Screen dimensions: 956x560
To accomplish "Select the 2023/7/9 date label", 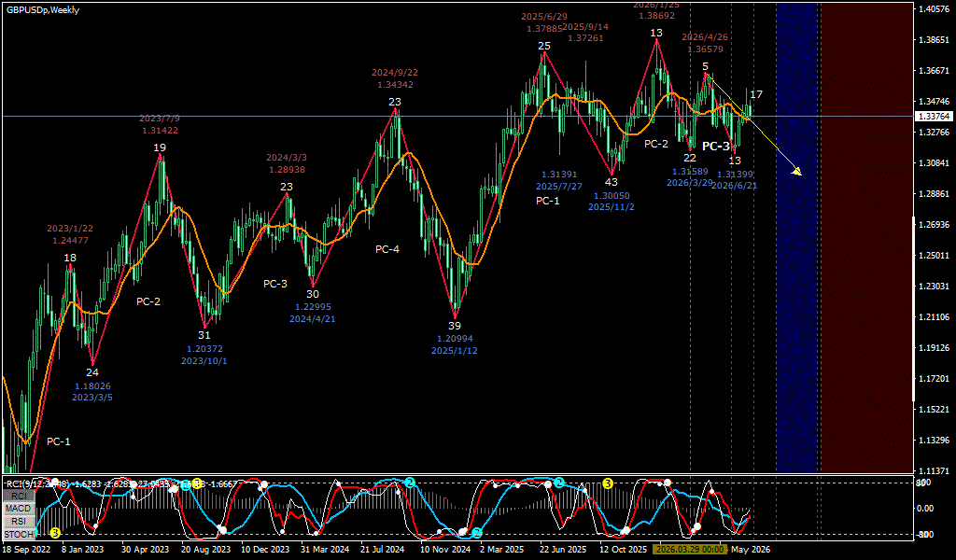I will [x=160, y=119].
